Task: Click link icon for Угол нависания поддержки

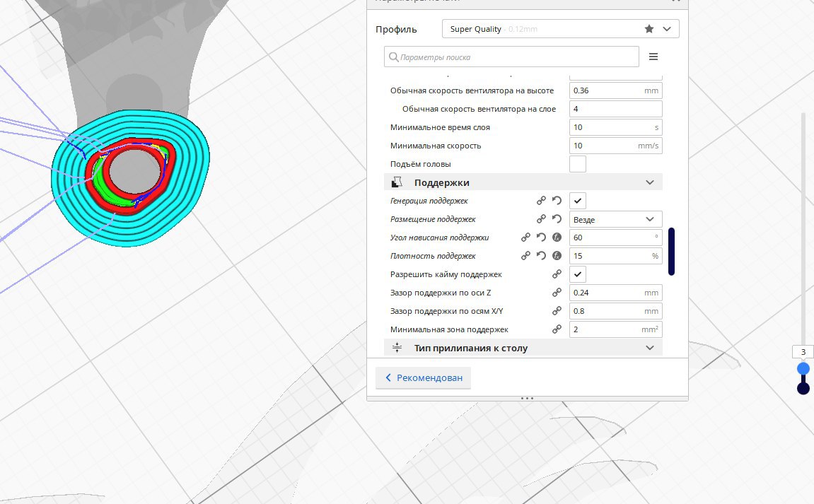Action: coord(525,238)
